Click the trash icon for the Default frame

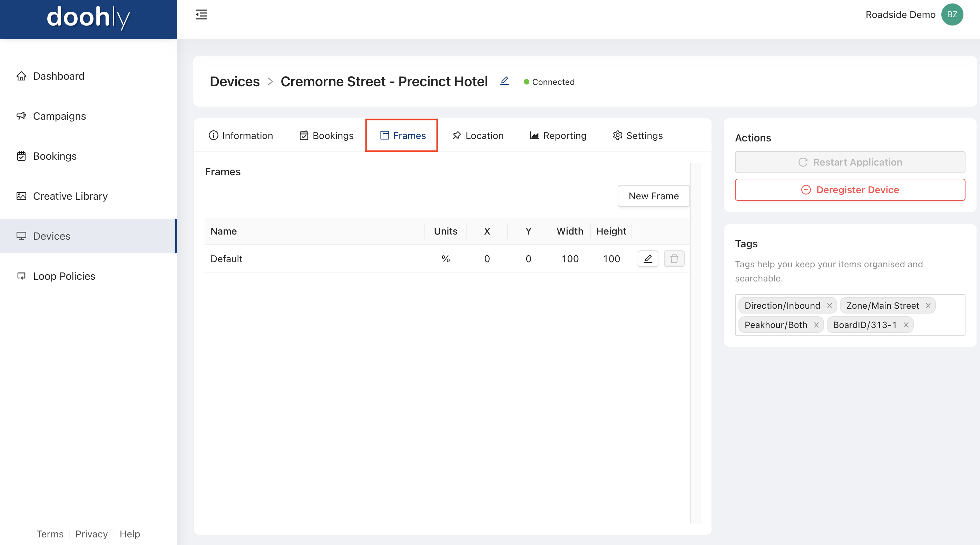point(674,259)
